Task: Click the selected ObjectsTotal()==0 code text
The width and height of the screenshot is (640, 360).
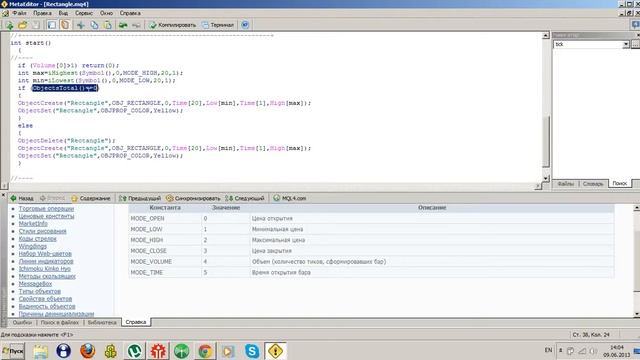Action: click(65, 88)
